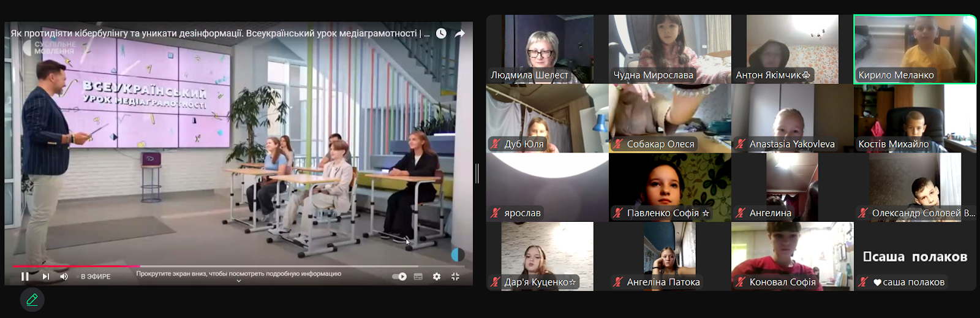Select the саша полаков participant tile
This screenshot has height=318, width=980.
pos(915,256)
